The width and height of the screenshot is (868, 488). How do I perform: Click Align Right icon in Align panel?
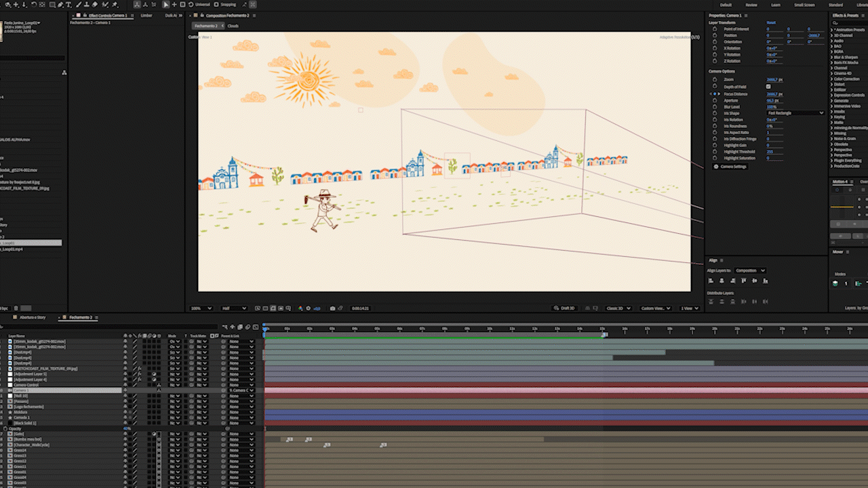[x=733, y=281]
